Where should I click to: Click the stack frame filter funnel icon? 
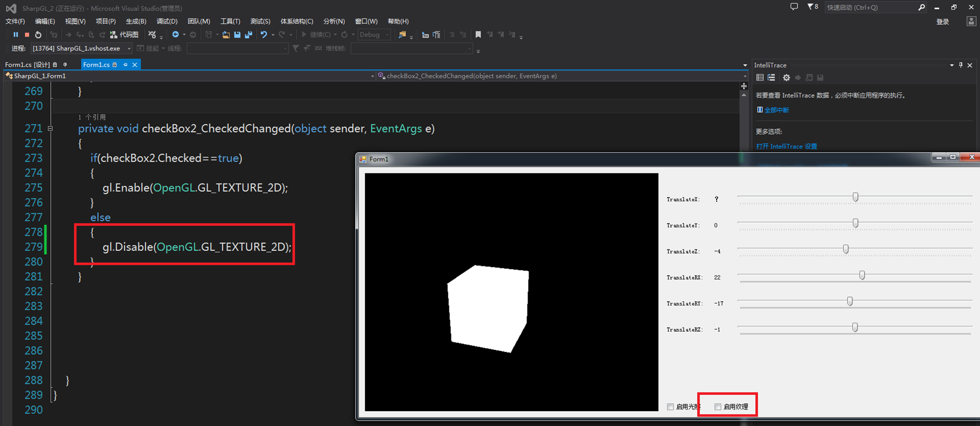point(296,48)
